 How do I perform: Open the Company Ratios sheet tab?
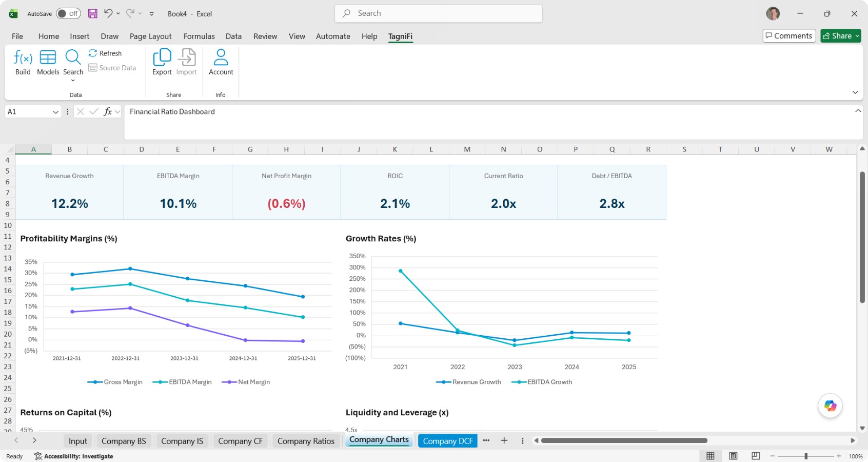coord(306,441)
